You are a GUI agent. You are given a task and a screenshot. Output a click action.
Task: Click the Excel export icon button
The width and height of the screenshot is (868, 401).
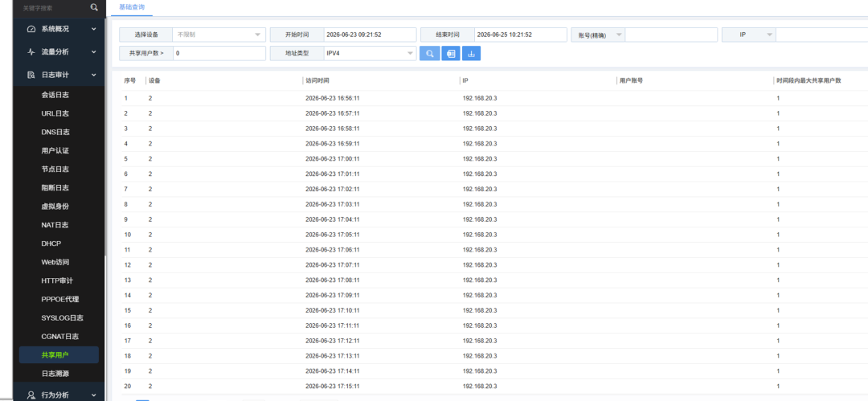(451, 54)
